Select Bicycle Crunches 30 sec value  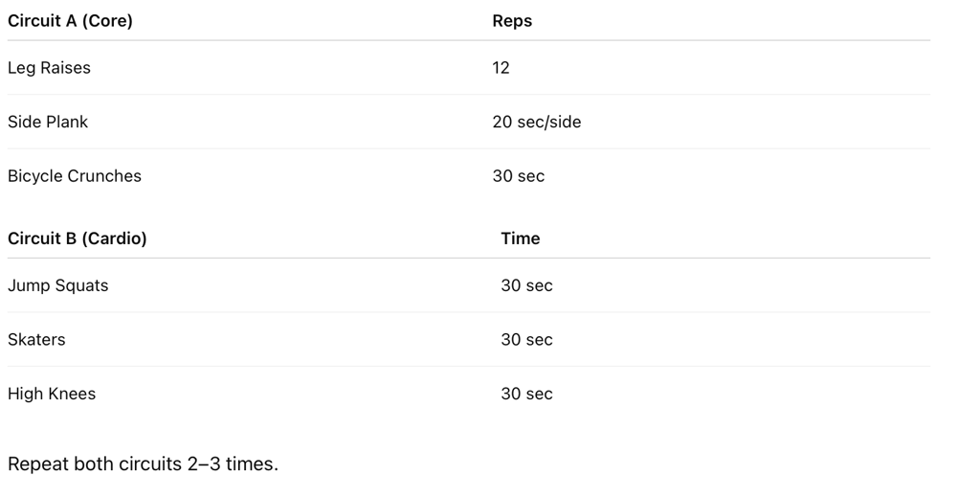pos(518,176)
